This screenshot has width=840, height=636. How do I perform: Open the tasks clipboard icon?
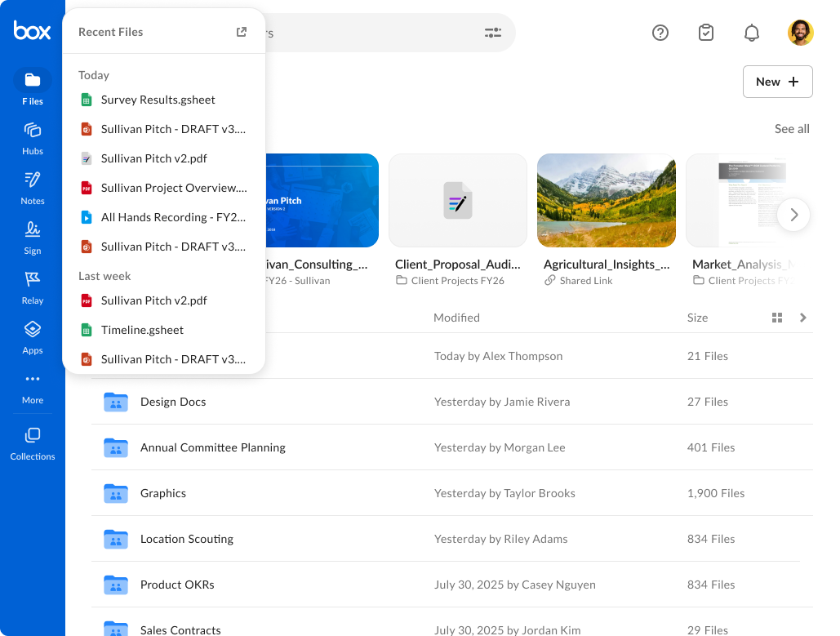[x=706, y=33]
